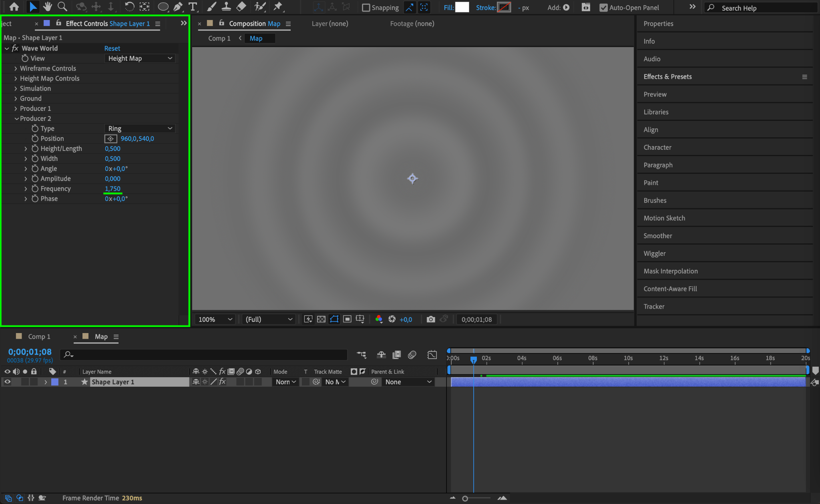
Task: Select the Pen tool
Action: pyautogui.click(x=178, y=7)
